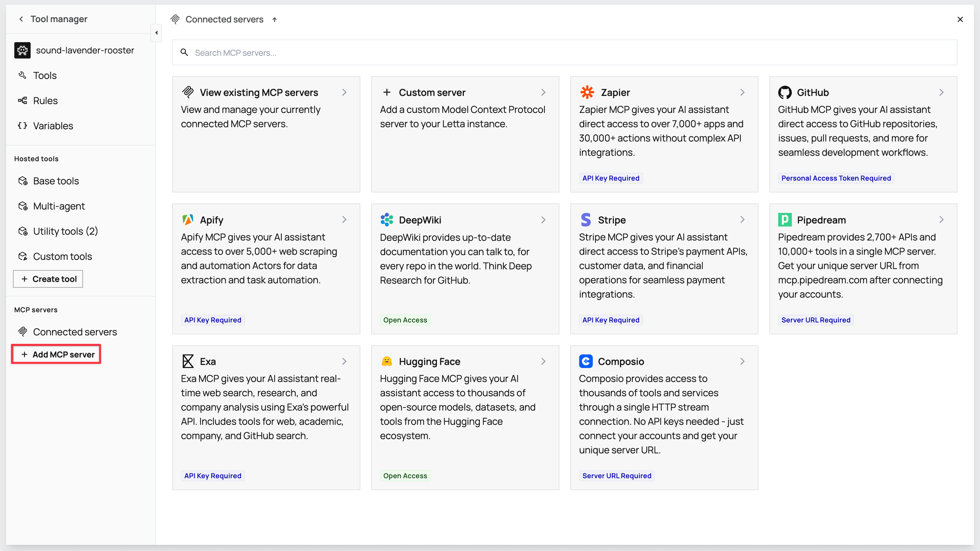Select Variables in the sidebar
This screenshot has width=980, height=551.
click(53, 126)
